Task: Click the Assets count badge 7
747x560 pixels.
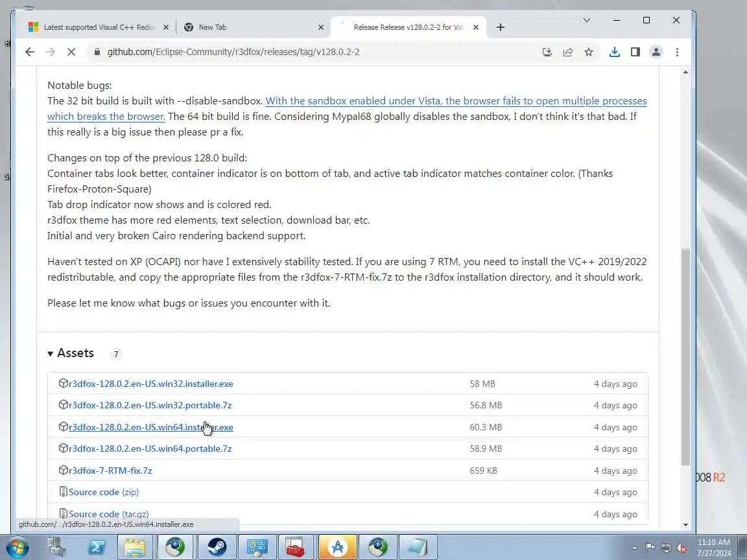Action: [116, 354]
